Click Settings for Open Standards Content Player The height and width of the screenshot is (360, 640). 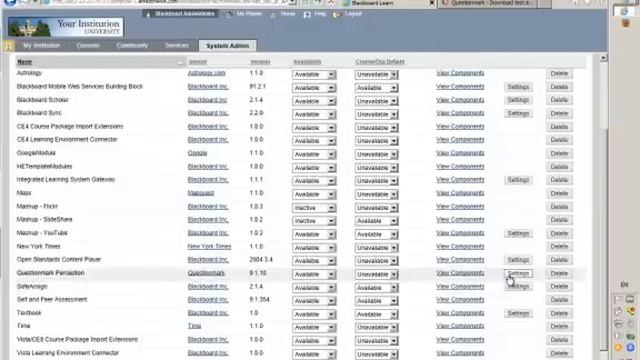click(x=518, y=260)
